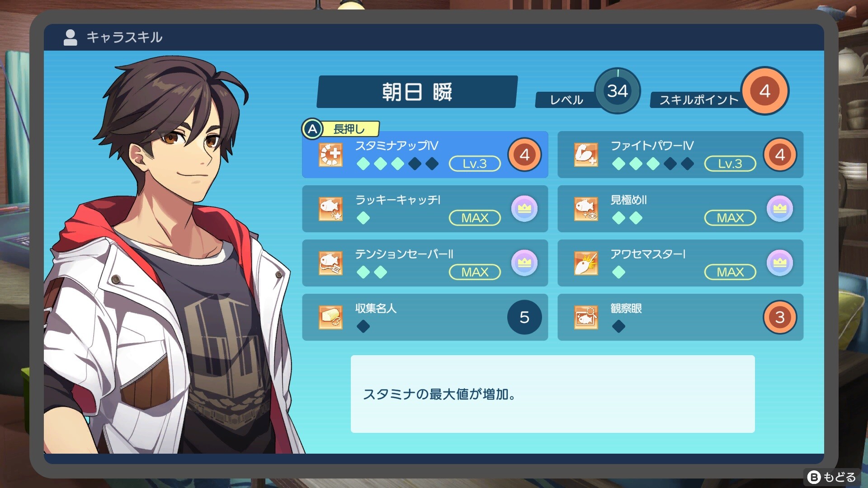The width and height of the screenshot is (868, 488).
Task: Select the 見極めII fish eye icon
Action: click(x=586, y=209)
